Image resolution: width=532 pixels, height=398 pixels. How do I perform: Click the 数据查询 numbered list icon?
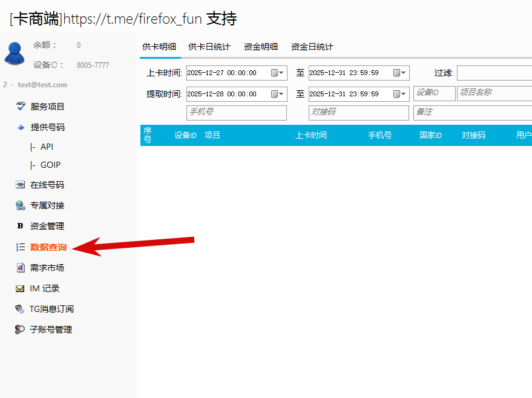[x=21, y=247]
